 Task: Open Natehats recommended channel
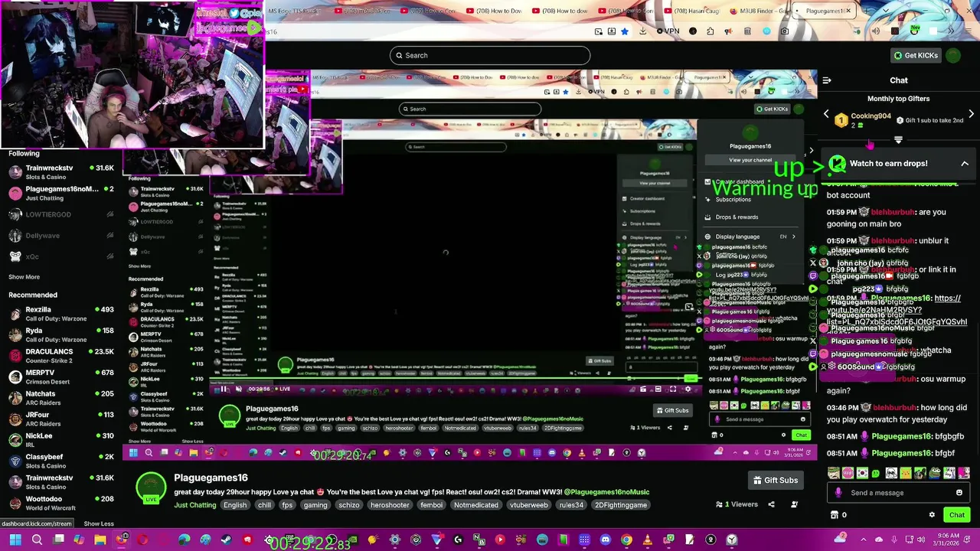[x=60, y=397]
